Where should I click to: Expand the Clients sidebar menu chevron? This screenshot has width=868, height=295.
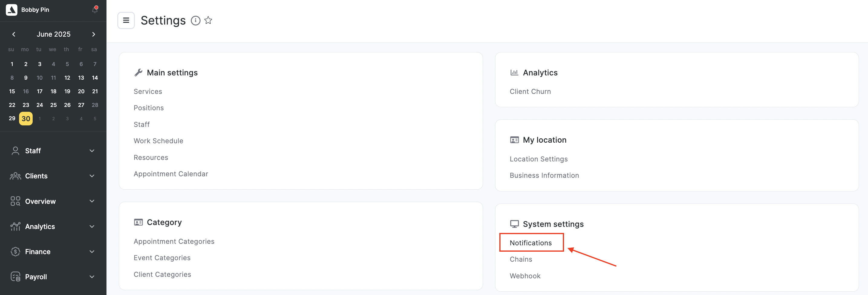point(92,176)
